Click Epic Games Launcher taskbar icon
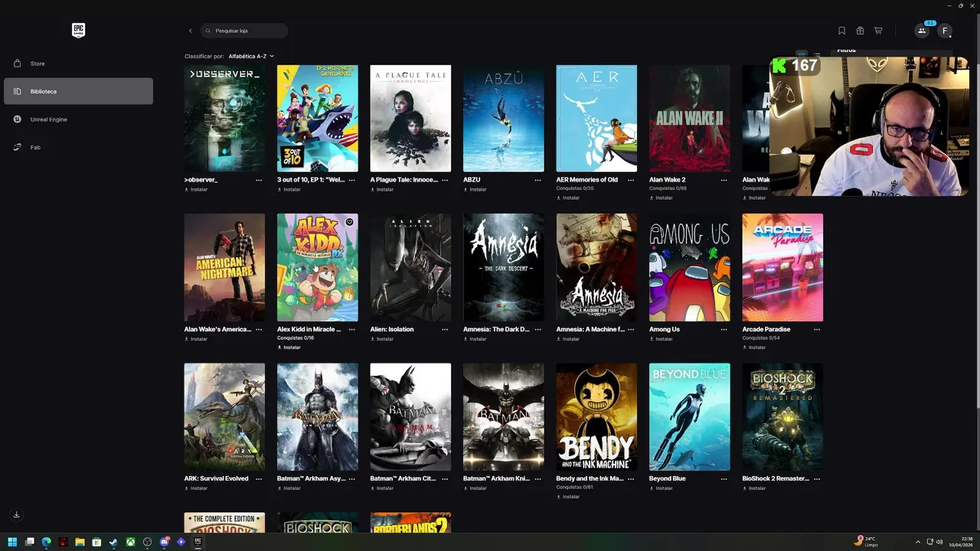The image size is (980, 551). [198, 542]
